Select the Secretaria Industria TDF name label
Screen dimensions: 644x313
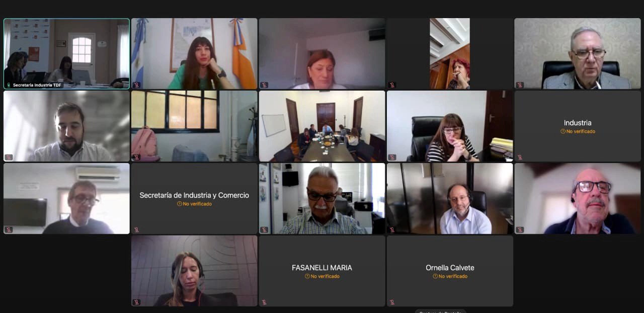coord(37,85)
